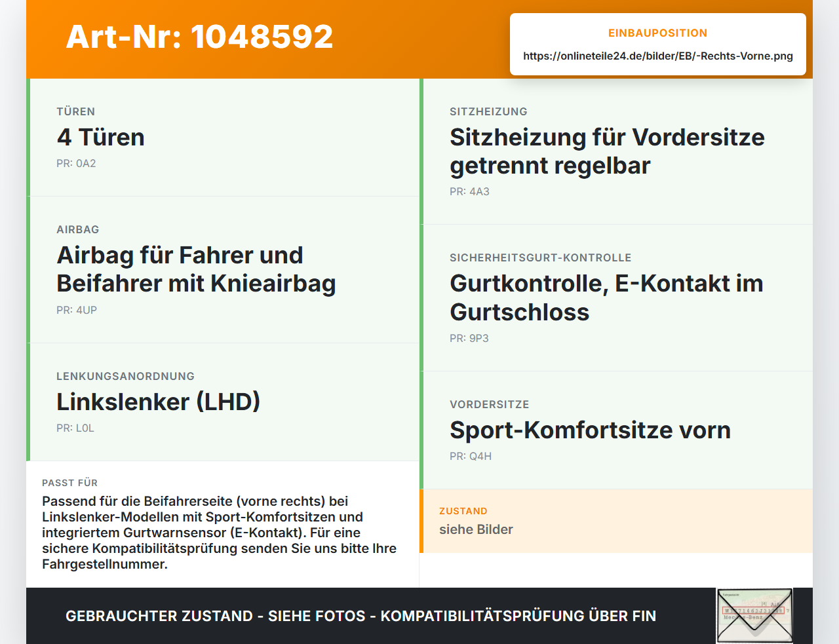Click the EINBAUPOSITION heading

click(658, 33)
